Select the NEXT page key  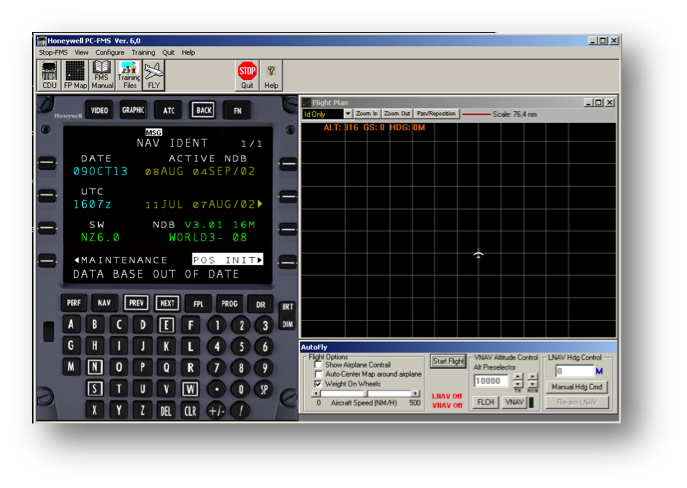point(167,303)
